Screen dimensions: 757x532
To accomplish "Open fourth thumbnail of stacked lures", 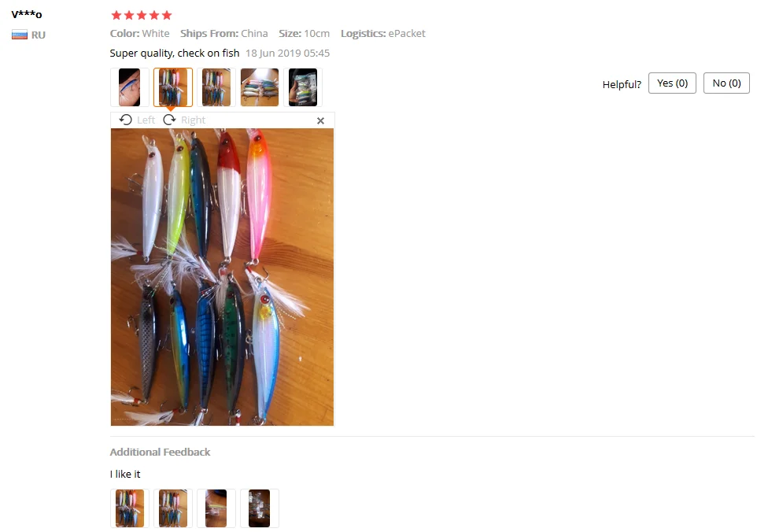I will click(260, 87).
